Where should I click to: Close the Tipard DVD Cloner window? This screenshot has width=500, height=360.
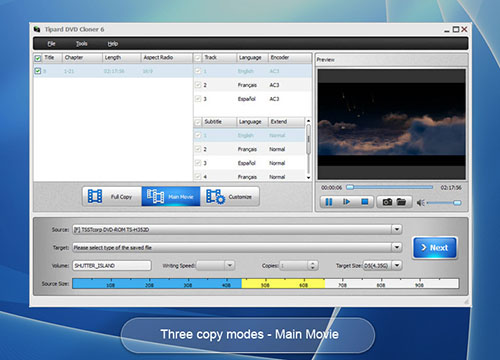[464, 29]
